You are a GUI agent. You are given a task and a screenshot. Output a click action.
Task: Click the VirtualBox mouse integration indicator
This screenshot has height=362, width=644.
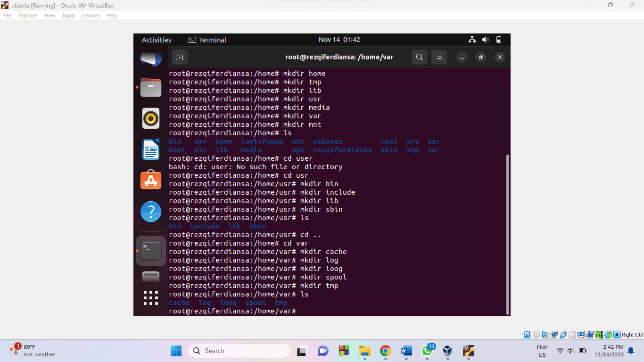(x=608, y=335)
